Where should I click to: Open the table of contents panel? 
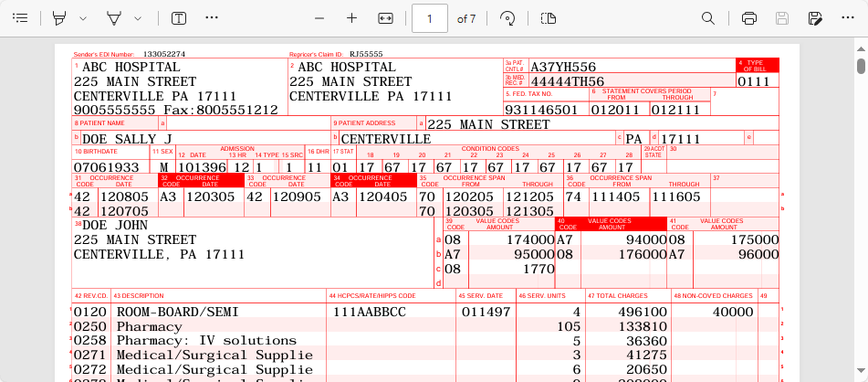tap(20, 18)
